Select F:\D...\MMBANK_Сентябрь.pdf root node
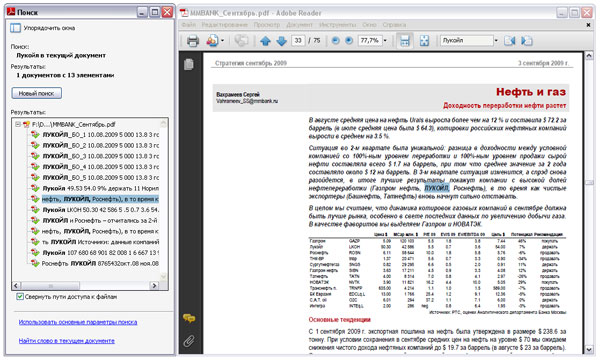This screenshot has width=600, height=360. (x=73, y=124)
